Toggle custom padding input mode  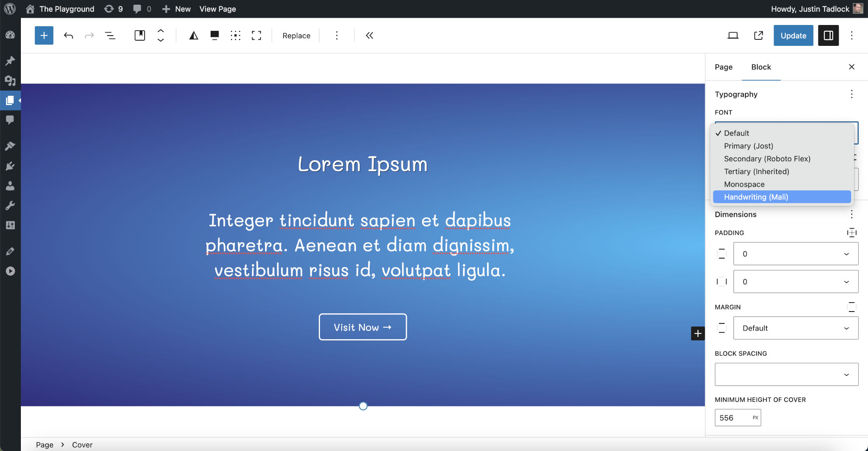[851, 232]
